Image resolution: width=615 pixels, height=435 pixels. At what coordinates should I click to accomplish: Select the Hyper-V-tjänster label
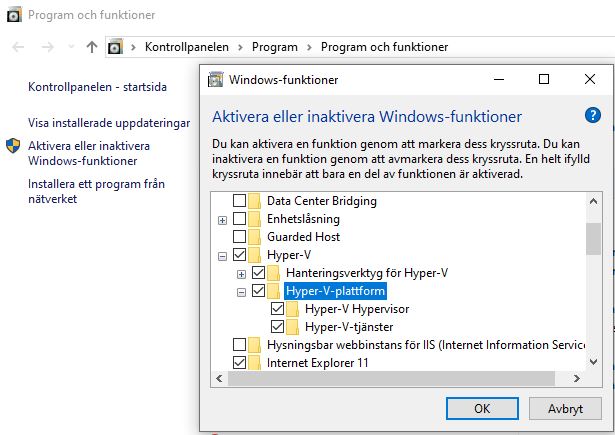(x=349, y=327)
